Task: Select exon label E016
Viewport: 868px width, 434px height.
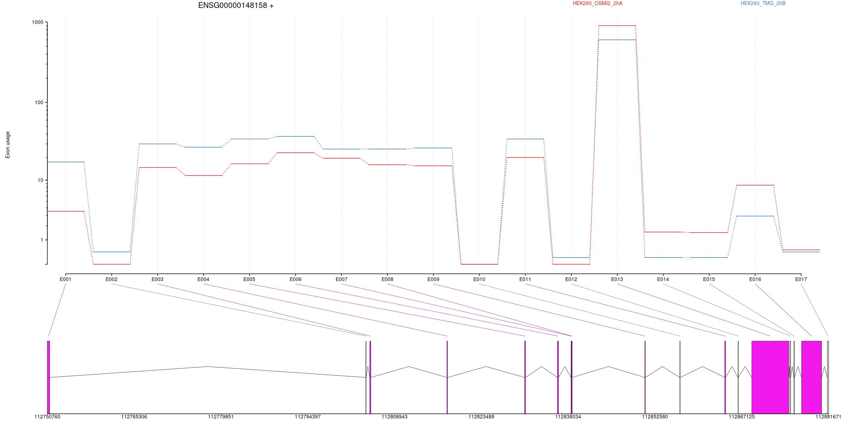Action: coord(755,279)
